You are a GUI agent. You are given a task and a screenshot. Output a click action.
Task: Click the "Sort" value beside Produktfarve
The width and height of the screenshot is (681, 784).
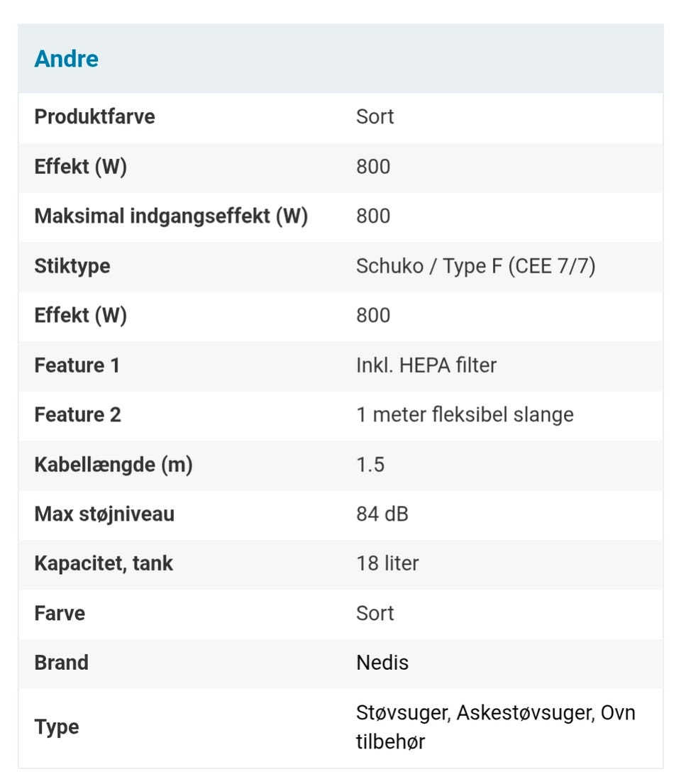[375, 116]
